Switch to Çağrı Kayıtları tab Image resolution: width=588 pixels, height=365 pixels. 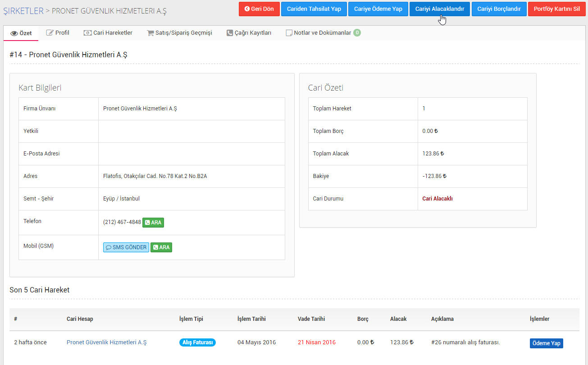click(249, 33)
